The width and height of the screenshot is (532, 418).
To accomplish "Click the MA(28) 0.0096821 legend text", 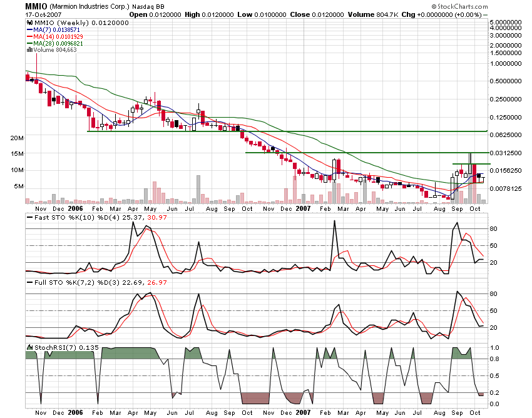I will 58,43.
